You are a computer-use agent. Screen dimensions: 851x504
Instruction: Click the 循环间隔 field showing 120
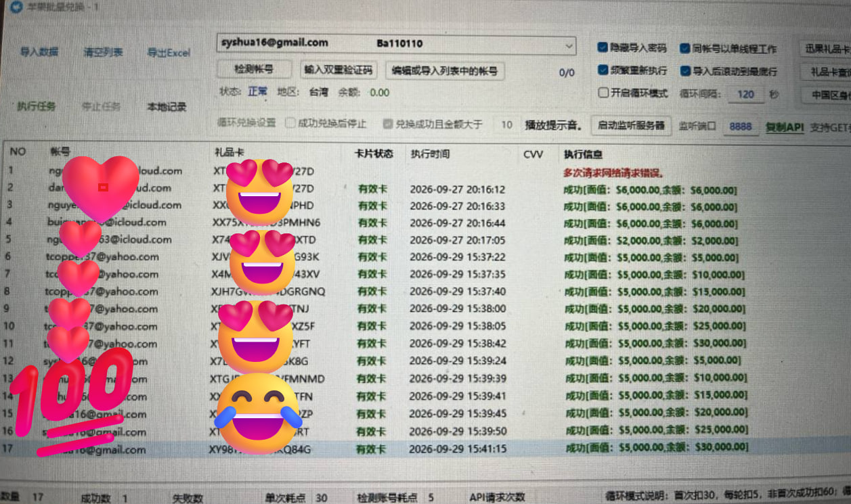745,95
